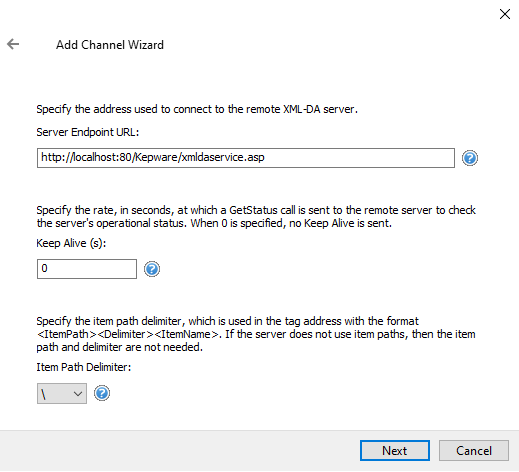Click the Keep Alive (s) label
The width and height of the screenshot is (519, 472).
coord(71,243)
